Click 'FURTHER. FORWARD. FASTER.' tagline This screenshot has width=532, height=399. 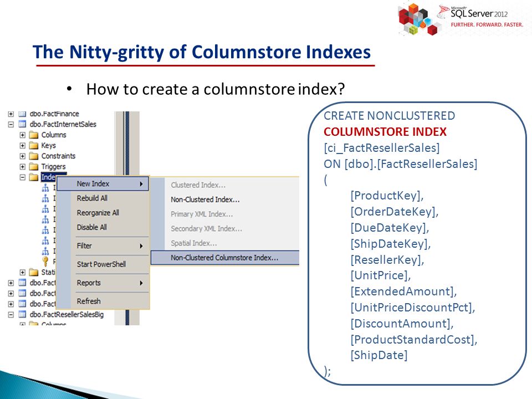click(487, 25)
